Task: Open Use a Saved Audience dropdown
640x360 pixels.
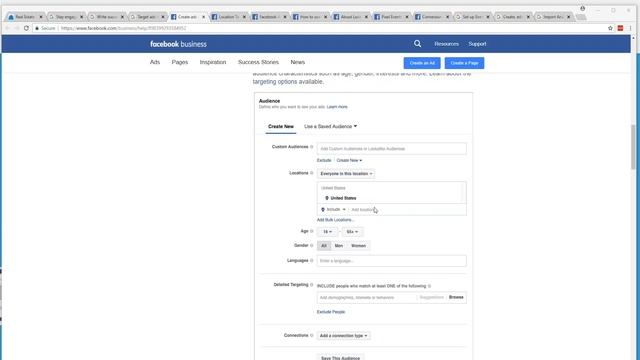Action: tap(331, 127)
